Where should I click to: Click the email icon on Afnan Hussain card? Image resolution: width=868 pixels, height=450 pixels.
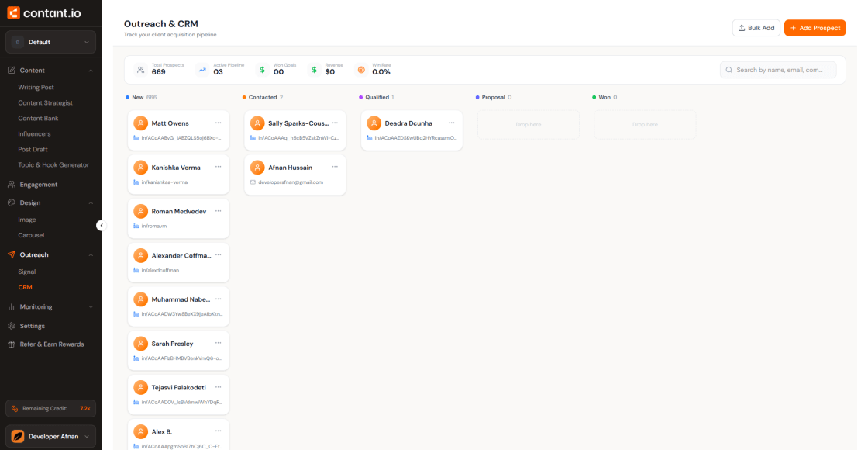point(253,182)
